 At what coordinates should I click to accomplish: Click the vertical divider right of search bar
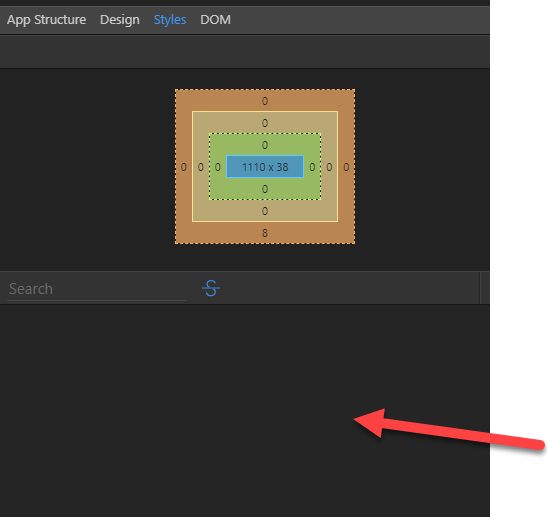pos(480,288)
